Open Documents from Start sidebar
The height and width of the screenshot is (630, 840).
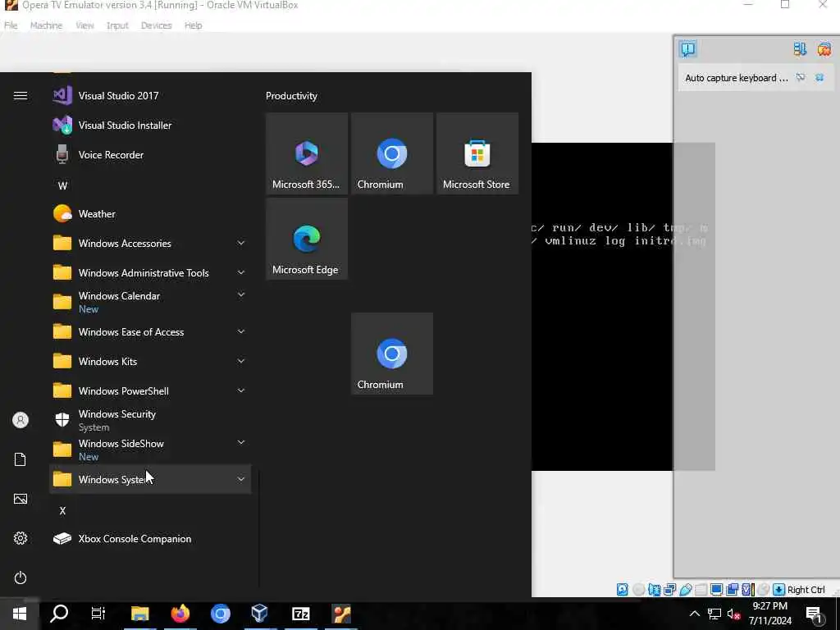(21, 459)
